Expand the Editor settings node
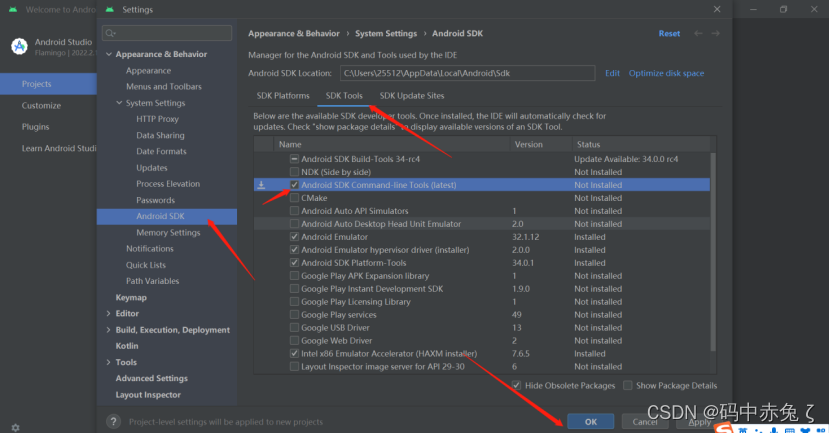The height and width of the screenshot is (433, 830). point(109,313)
